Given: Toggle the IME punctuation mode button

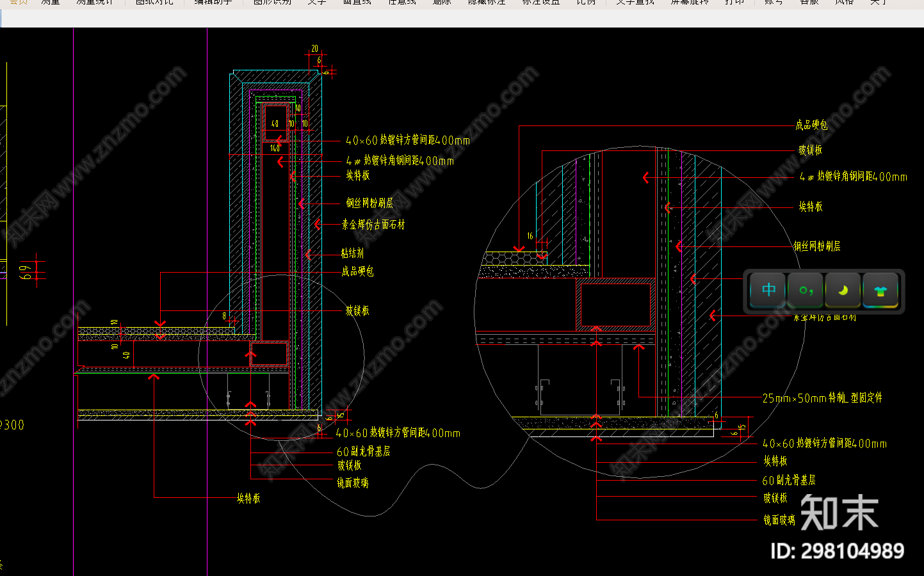Looking at the screenshot, I should click(x=806, y=291).
